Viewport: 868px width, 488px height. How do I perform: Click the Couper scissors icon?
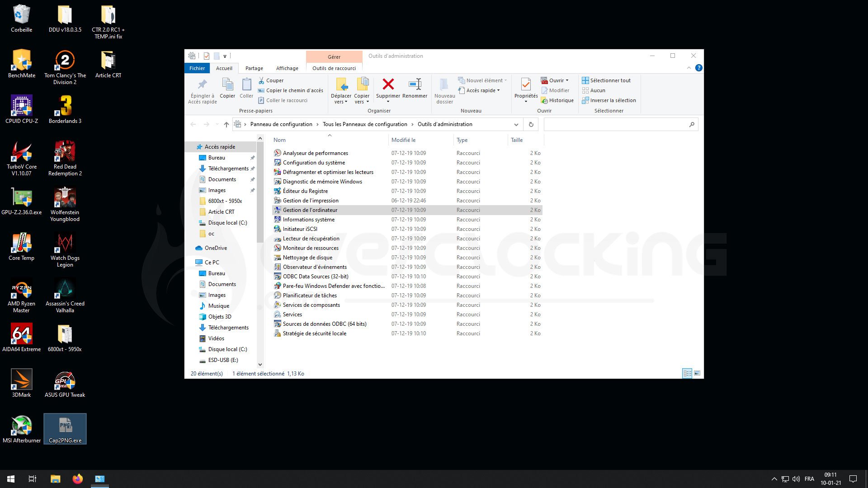[x=261, y=80]
